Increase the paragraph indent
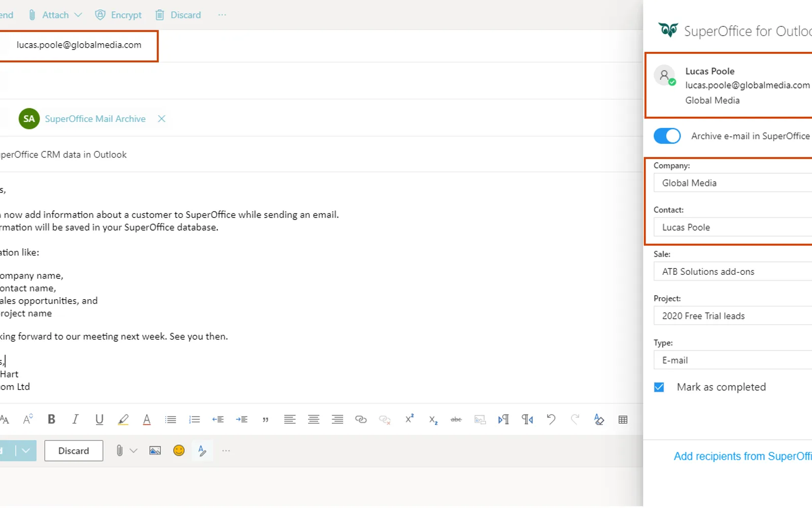The height and width of the screenshot is (508, 812). point(242,420)
